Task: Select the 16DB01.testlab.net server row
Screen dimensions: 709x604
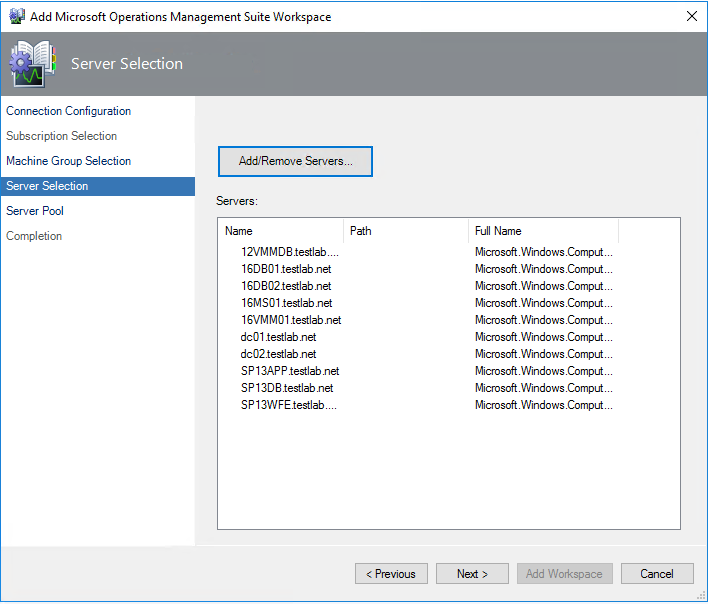Action: pyautogui.click(x=286, y=269)
